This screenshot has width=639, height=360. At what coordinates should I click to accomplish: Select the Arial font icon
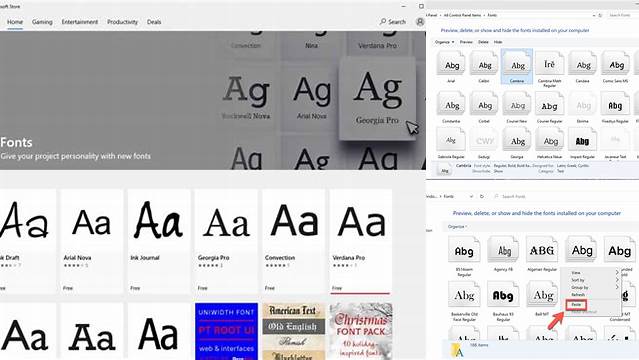click(452, 64)
